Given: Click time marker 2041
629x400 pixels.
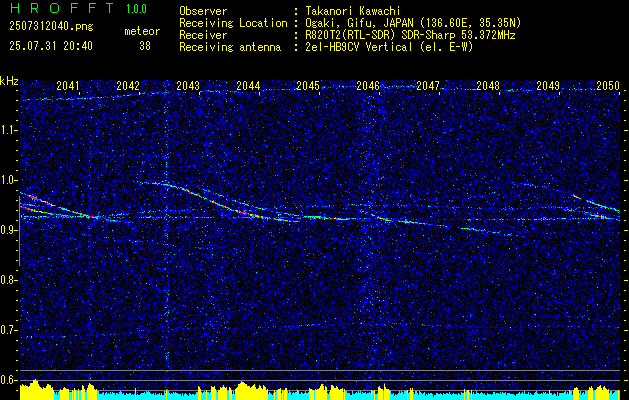Looking at the screenshot, I should pos(68,86).
